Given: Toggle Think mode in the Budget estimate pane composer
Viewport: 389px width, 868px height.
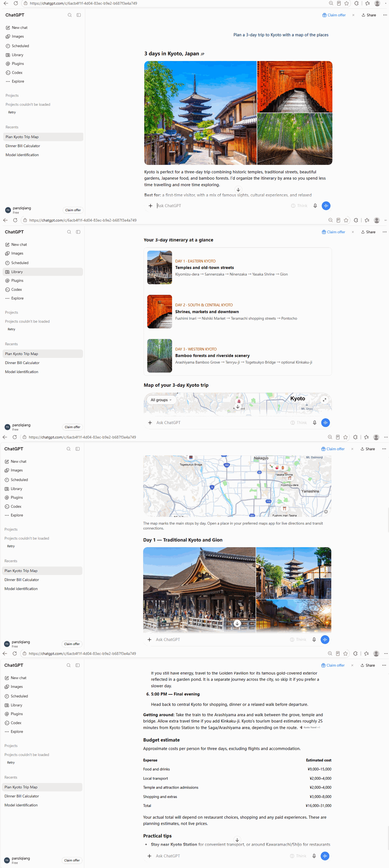Looking at the screenshot, I should click(x=298, y=856).
